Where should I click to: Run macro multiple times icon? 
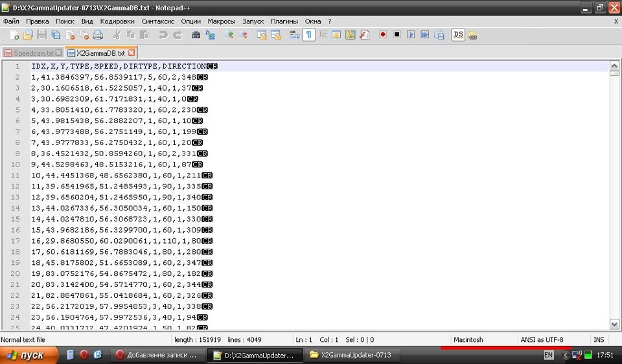tap(425, 35)
